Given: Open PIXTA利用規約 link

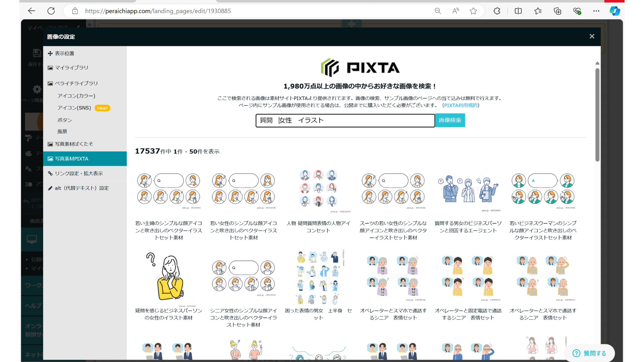Looking at the screenshot, I should tap(461, 105).
